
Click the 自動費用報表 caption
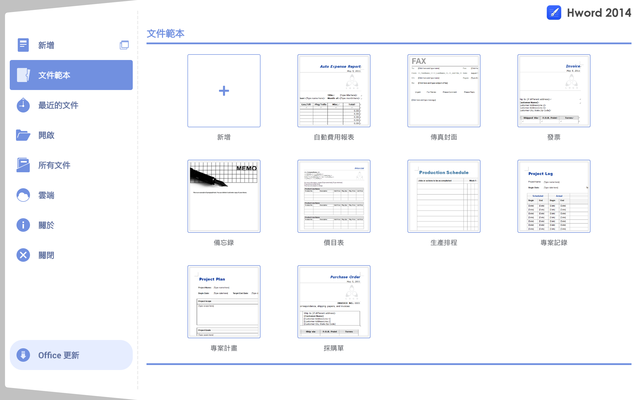tap(334, 137)
